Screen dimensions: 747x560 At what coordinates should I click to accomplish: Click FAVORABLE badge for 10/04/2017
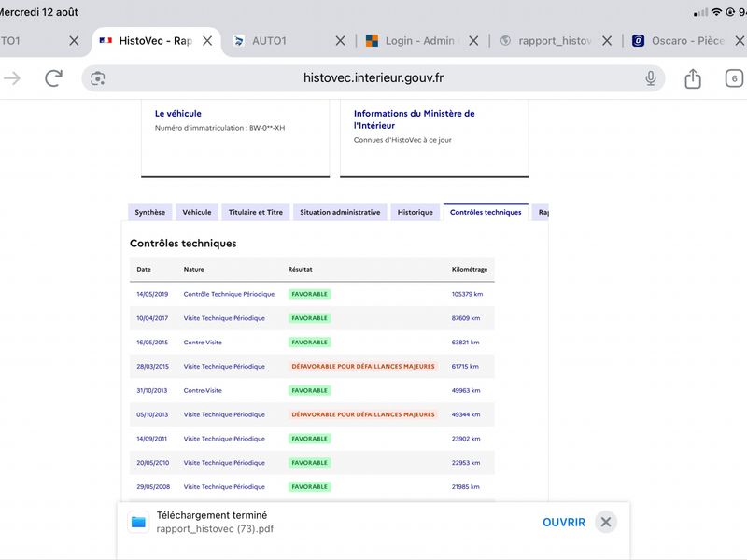click(x=310, y=318)
